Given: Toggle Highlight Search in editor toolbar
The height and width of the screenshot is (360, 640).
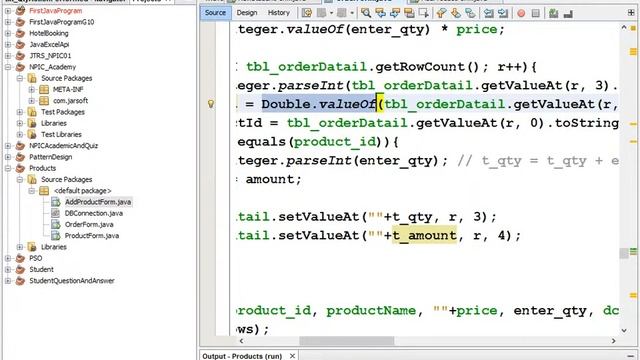Looking at the screenshot, I should click(x=409, y=13).
